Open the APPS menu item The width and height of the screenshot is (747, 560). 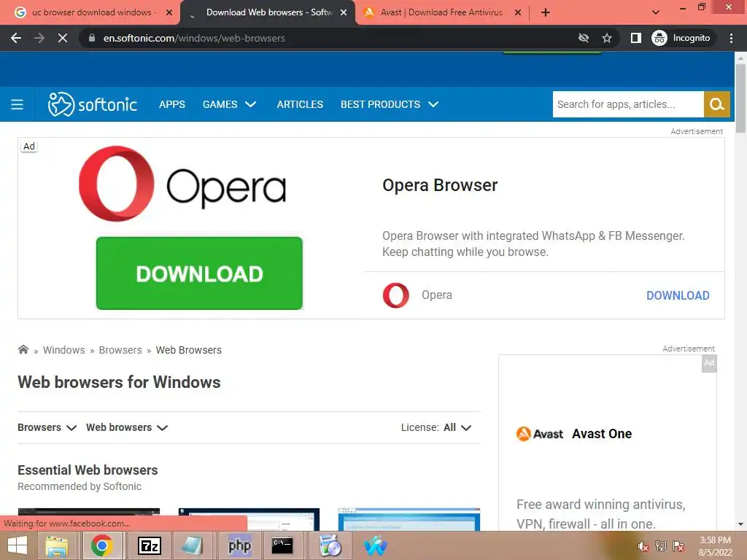(172, 104)
